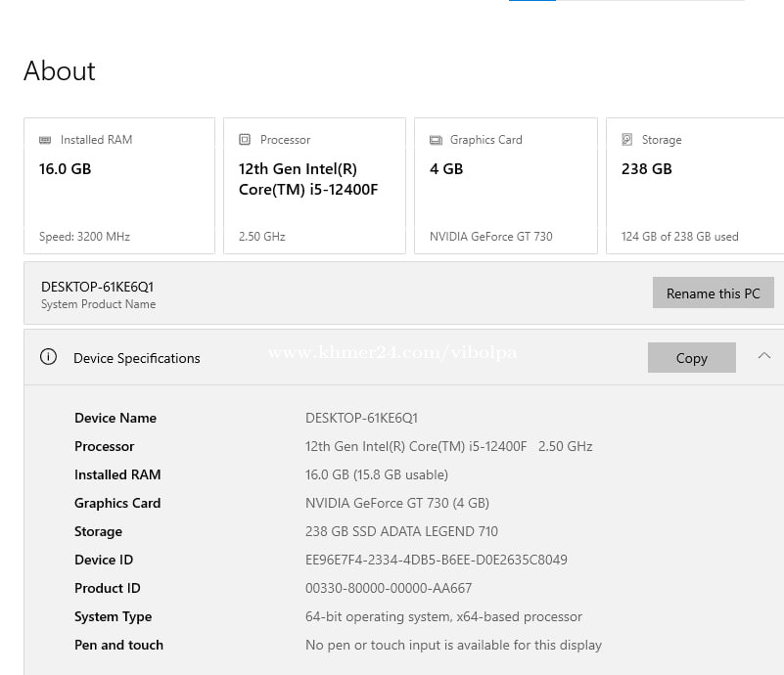Select the RAM speed 3200 MHz text
This screenshot has width=784, height=675.
pos(84,237)
